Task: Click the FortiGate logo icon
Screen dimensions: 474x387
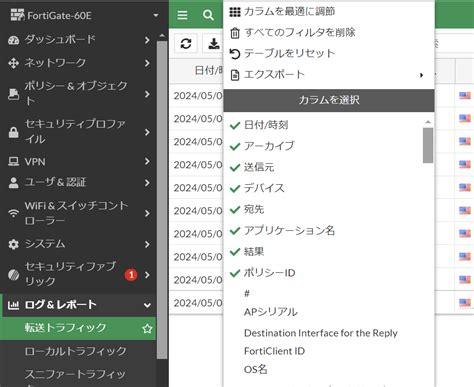Action: (18, 15)
